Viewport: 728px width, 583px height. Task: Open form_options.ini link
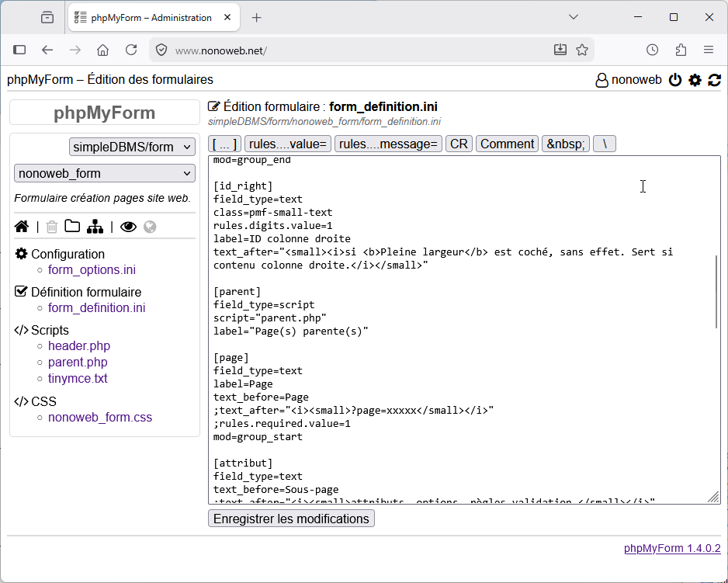(x=92, y=269)
